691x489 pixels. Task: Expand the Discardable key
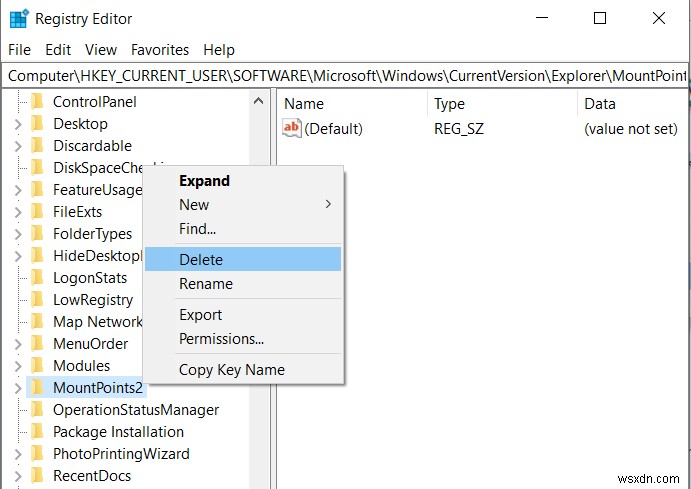[18, 146]
